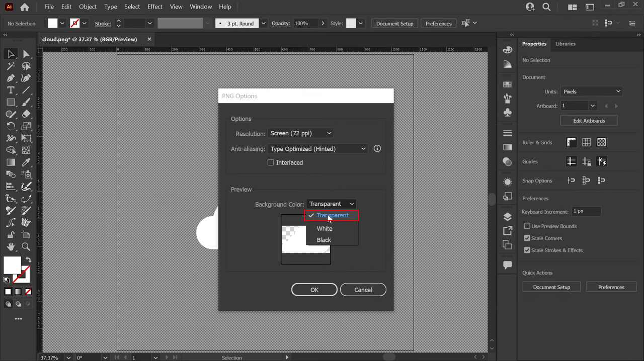Open the Resolution dropdown
The width and height of the screenshot is (644, 361).
click(300, 133)
